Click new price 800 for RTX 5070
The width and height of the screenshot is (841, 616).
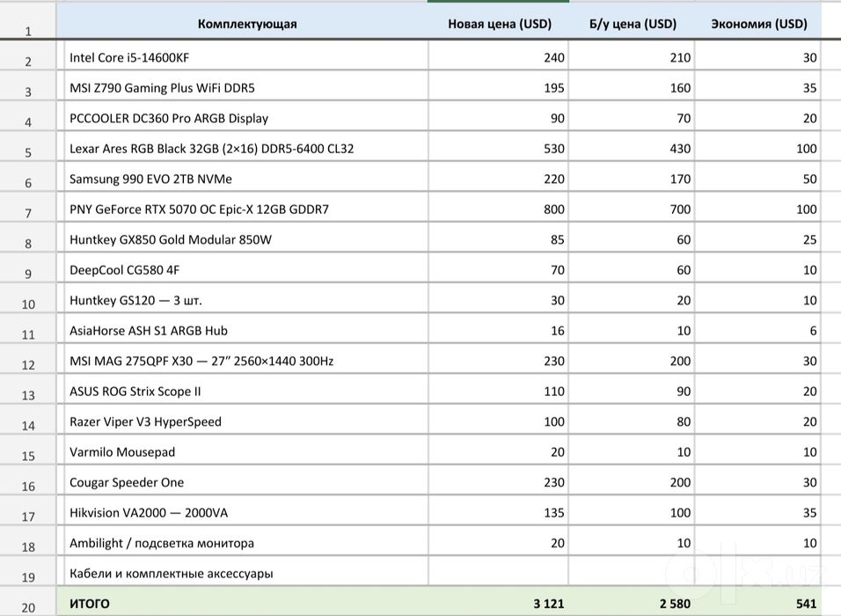pyautogui.click(x=499, y=209)
